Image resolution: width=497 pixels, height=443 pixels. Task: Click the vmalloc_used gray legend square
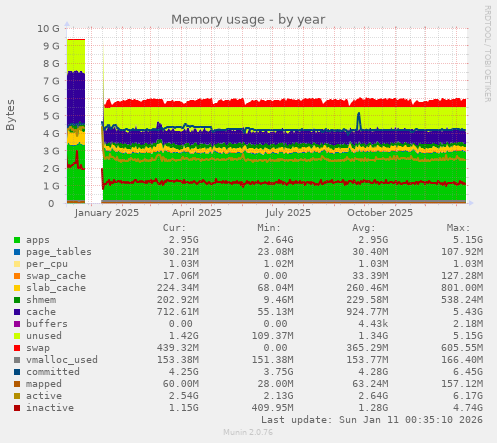(17, 360)
